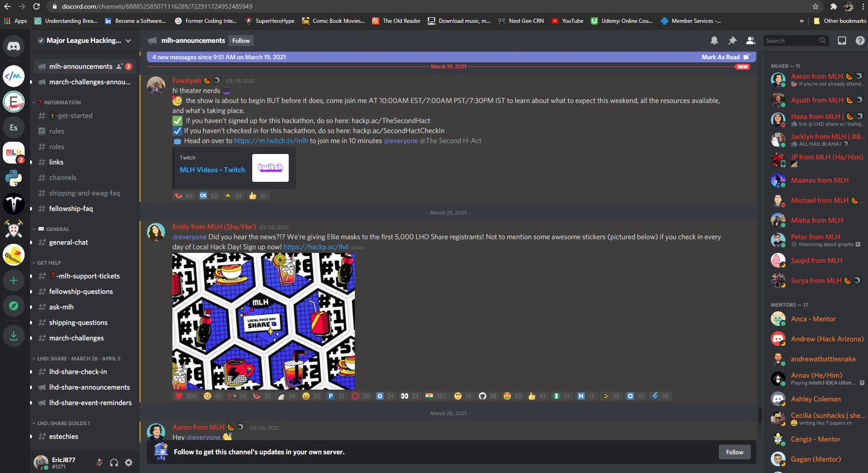Toggle the heart reaction with 300
The width and height of the screenshot is (868, 473).
point(186,396)
